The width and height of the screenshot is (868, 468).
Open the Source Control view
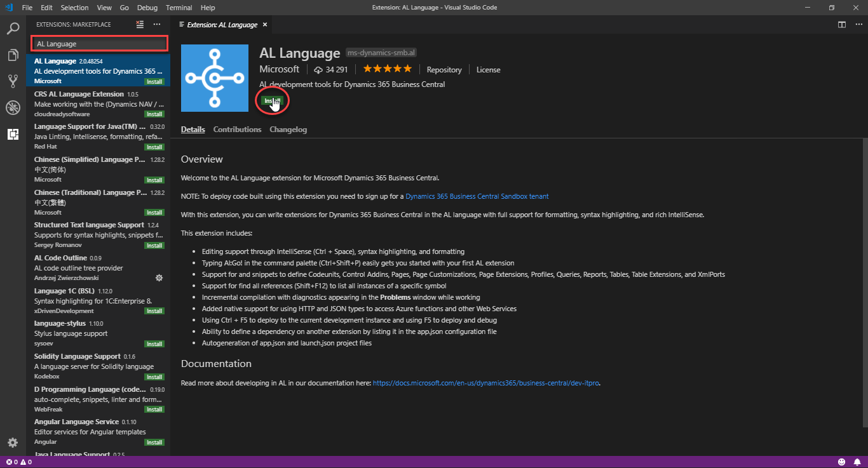(13, 81)
